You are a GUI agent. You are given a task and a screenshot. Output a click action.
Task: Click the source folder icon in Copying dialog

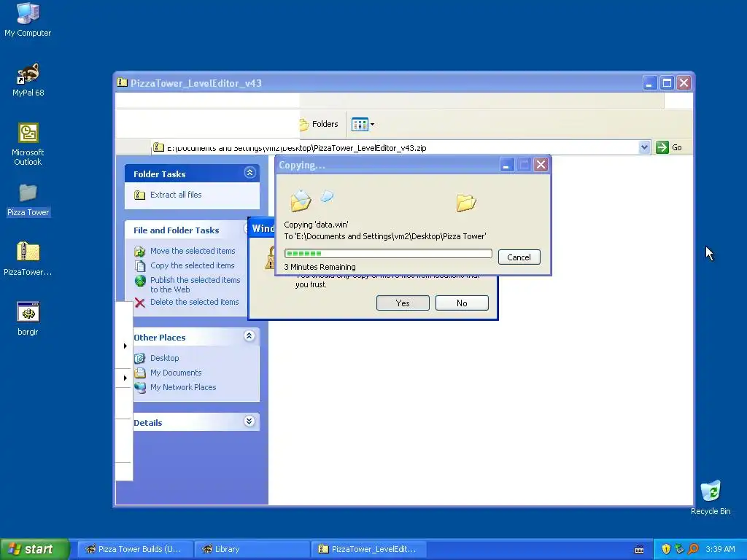pyautogui.click(x=301, y=201)
